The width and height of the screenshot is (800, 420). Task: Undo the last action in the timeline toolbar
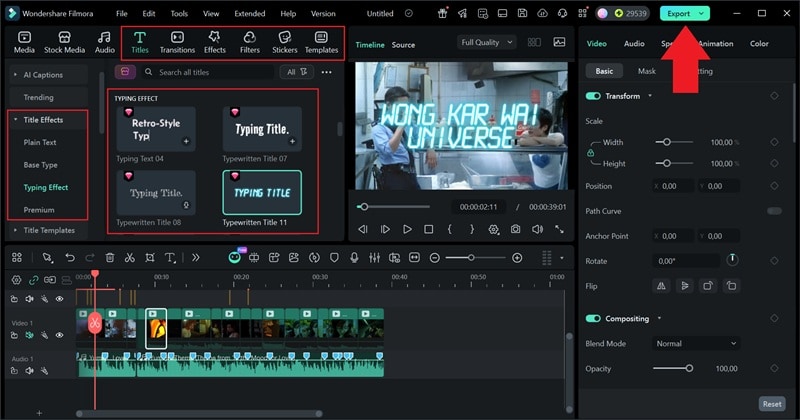click(70, 258)
